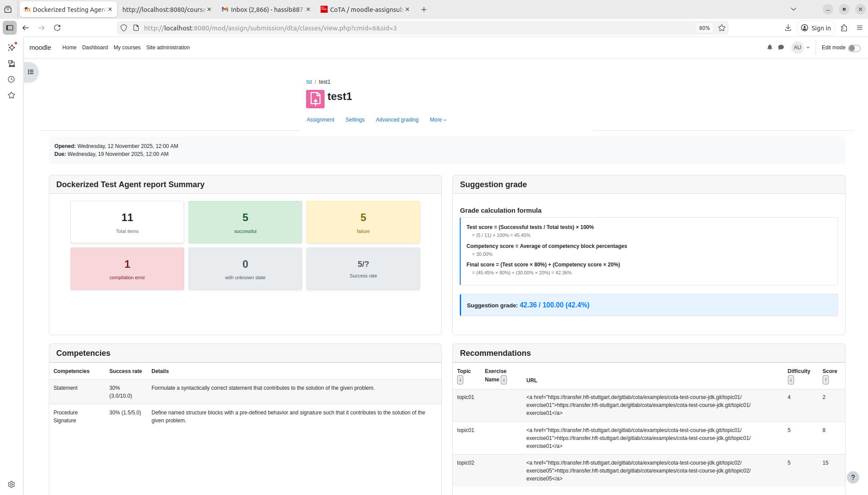Screen dimensions: 868x495
Task: Switch to CoTA moodle-assignsub browser tab
Action: tap(366, 9)
